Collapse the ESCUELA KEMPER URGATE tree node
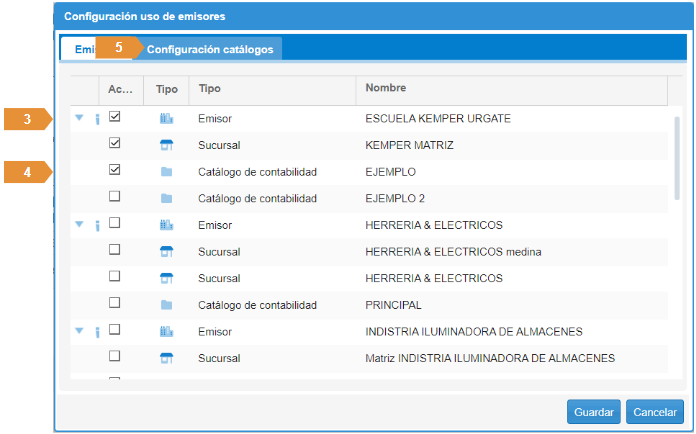This screenshot has width=696, height=434. [x=79, y=118]
